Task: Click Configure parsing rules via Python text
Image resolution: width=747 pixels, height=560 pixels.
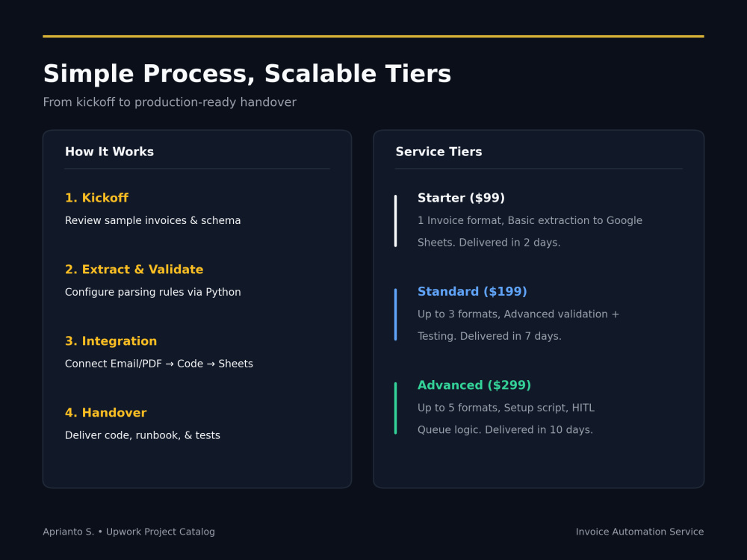Action: click(x=153, y=293)
